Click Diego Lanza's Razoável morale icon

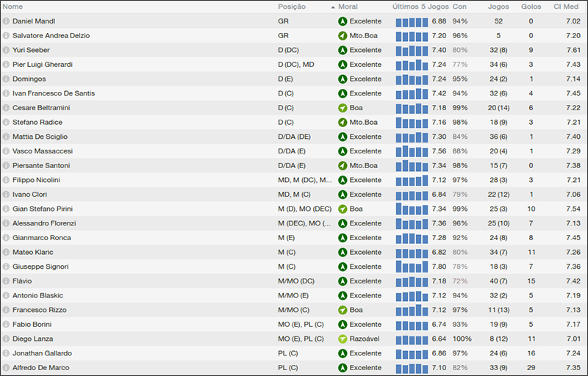pyautogui.click(x=343, y=339)
